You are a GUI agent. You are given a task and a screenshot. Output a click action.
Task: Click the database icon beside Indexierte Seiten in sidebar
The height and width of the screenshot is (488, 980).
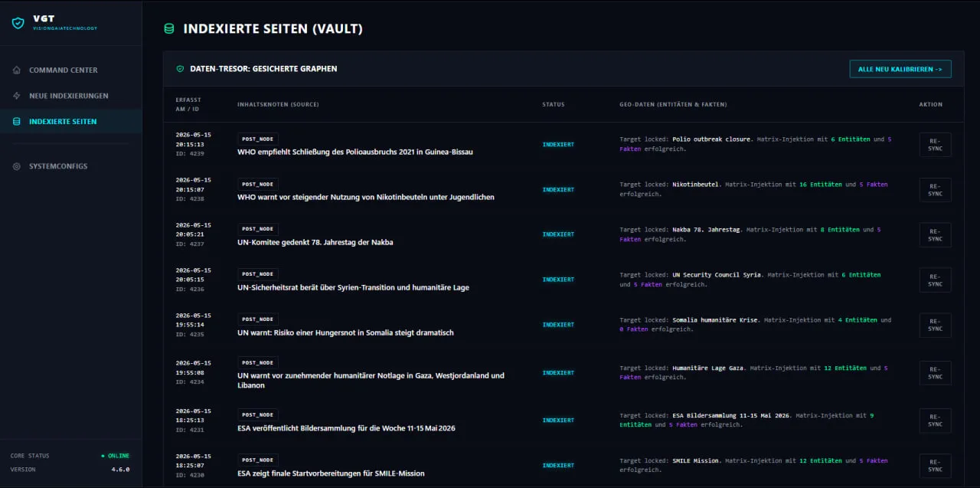(17, 121)
